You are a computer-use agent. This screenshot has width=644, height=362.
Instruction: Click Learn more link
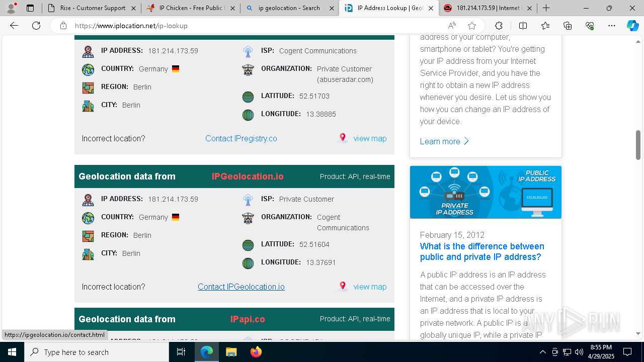tap(444, 141)
